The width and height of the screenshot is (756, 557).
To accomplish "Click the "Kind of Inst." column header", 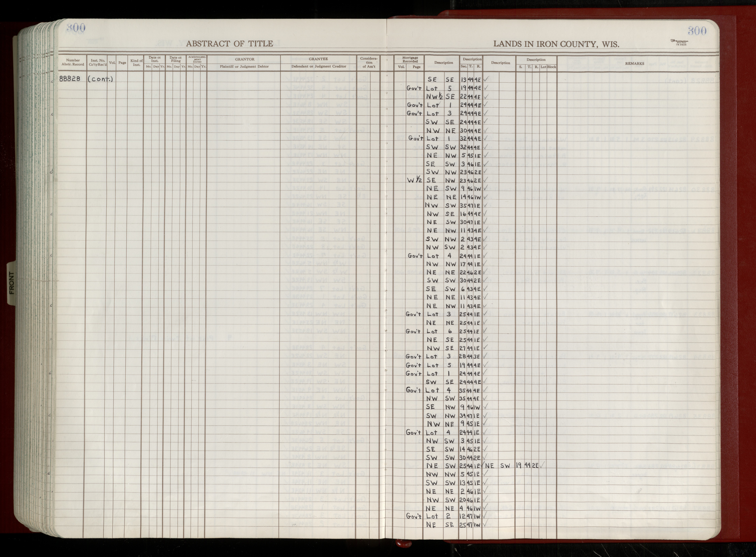I will pyautogui.click(x=136, y=63).
